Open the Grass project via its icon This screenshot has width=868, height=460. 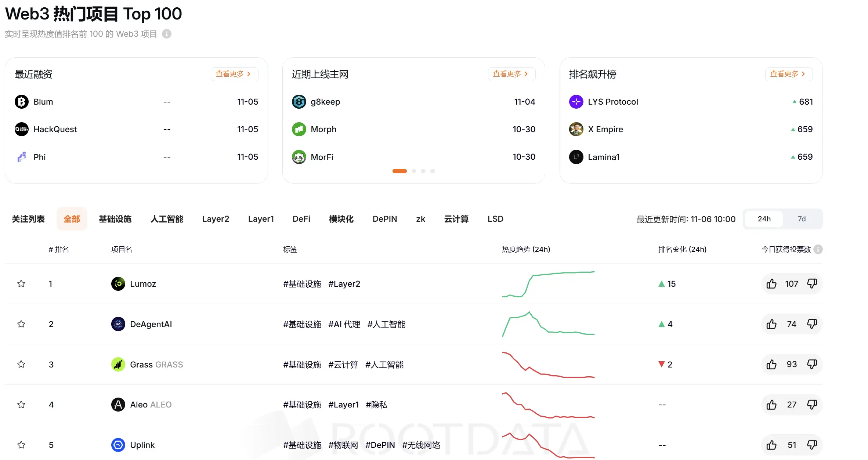click(x=117, y=364)
